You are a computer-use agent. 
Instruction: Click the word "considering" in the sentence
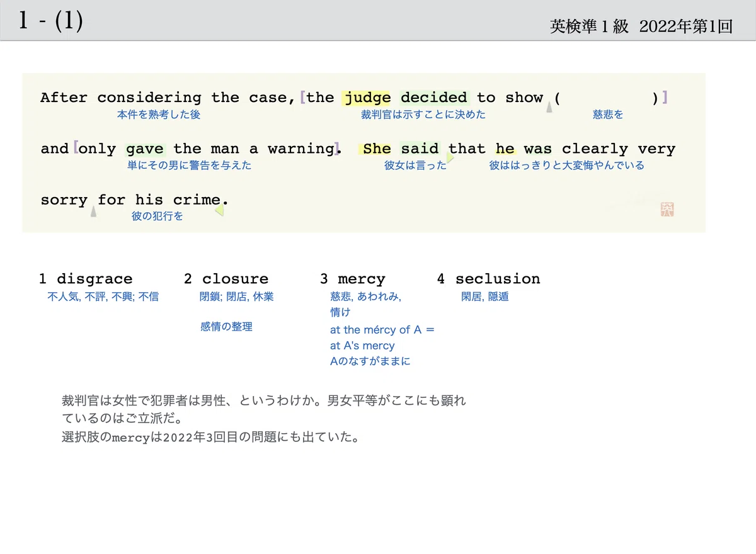click(149, 98)
